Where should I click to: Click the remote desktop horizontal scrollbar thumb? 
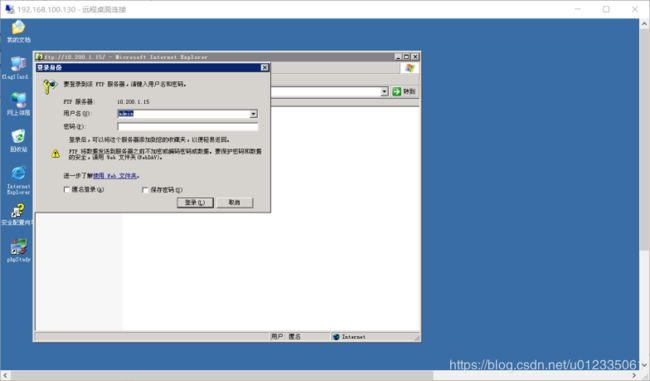(221, 375)
